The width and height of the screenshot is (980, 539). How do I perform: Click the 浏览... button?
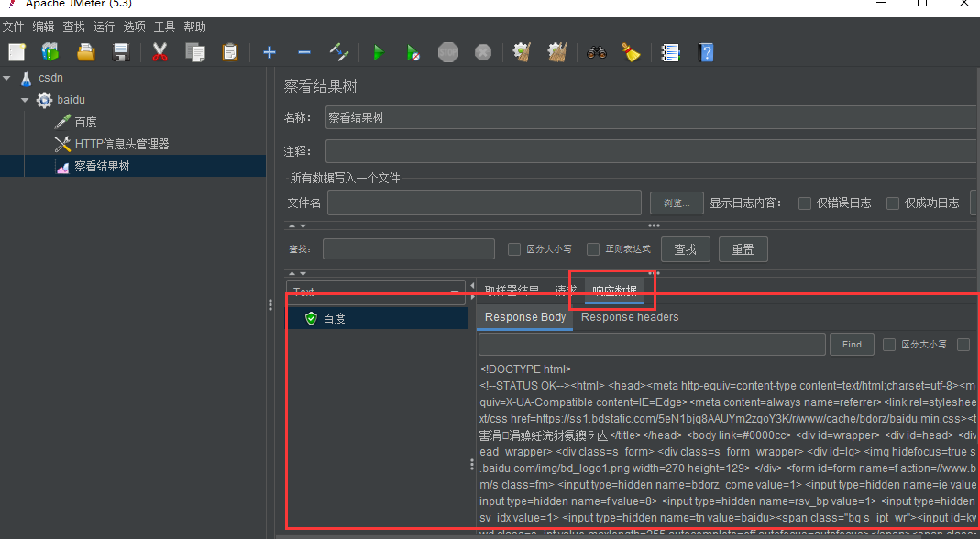pyautogui.click(x=677, y=203)
